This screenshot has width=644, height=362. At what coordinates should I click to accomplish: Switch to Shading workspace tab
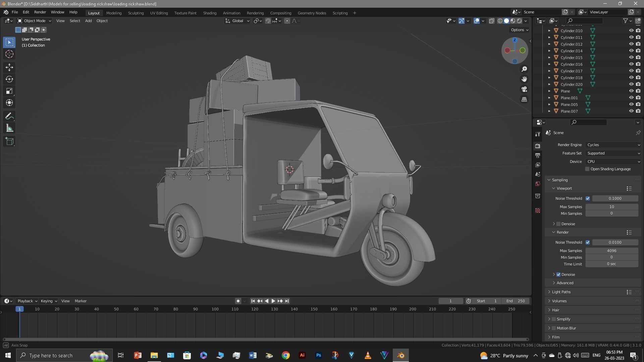pos(210,13)
